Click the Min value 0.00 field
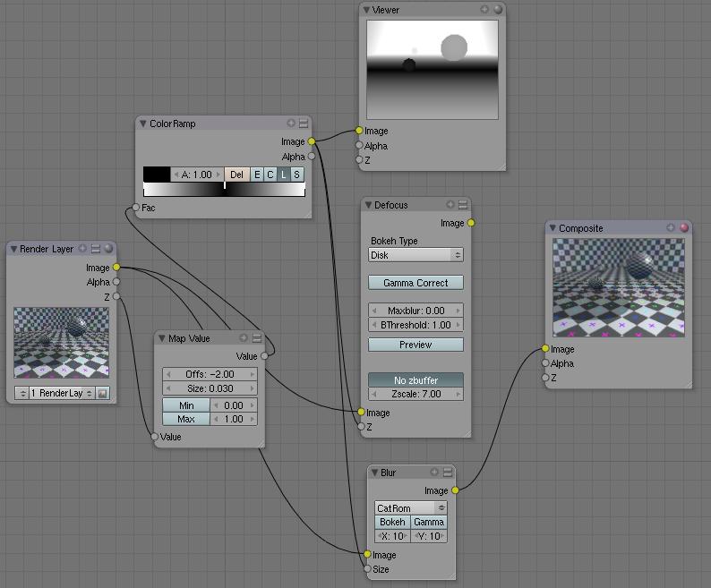The image size is (711, 588). point(234,405)
